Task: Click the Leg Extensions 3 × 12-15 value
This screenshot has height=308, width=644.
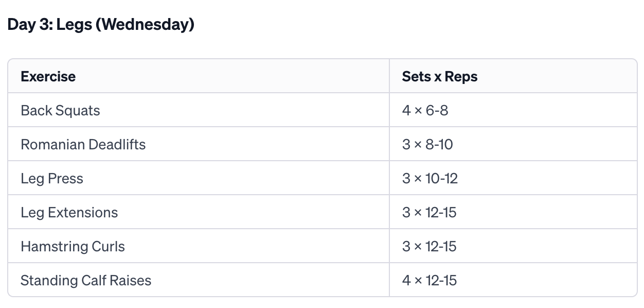Action: (429, 212)
